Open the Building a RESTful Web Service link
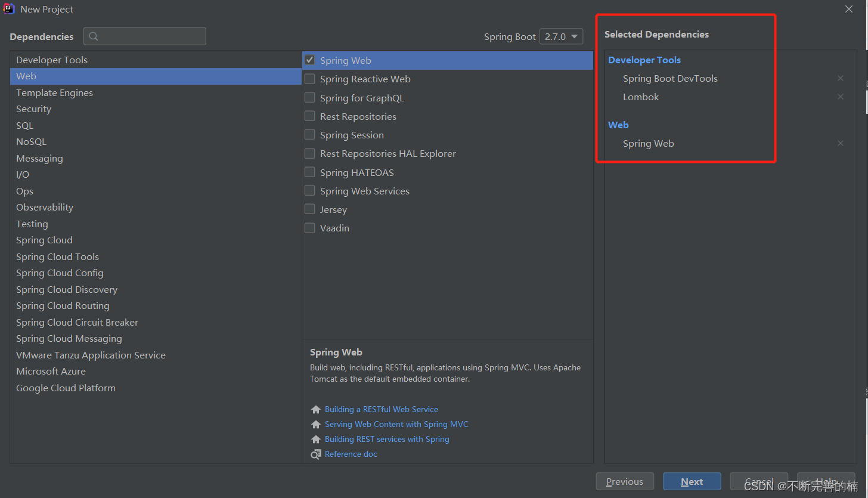The image size is (868, 498). pos(382,410)
